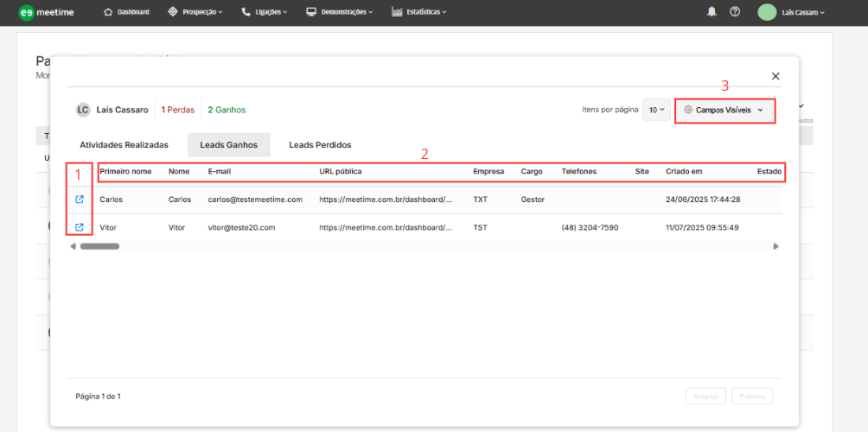Image resolution: width=868 pixels, height=432 pixels.
Task: Click the TXT company cell
Action: 480,199
